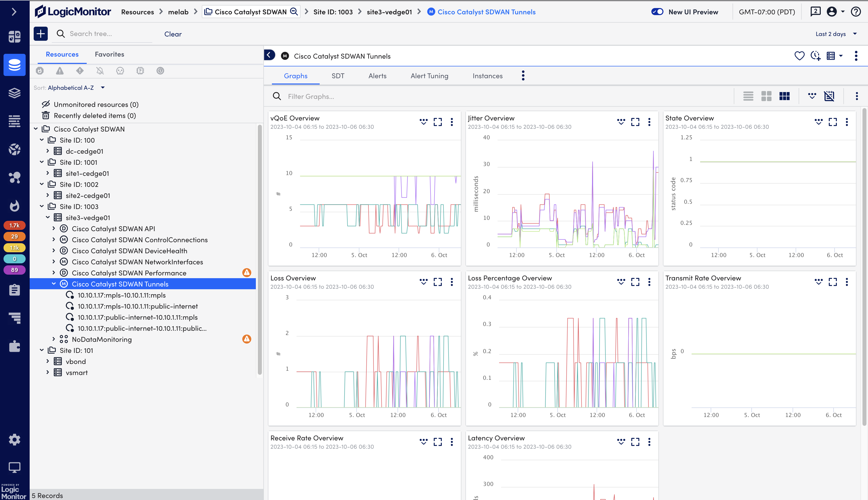Expand Cisco Catalyst SDWAN Performance node

point(54,273)
